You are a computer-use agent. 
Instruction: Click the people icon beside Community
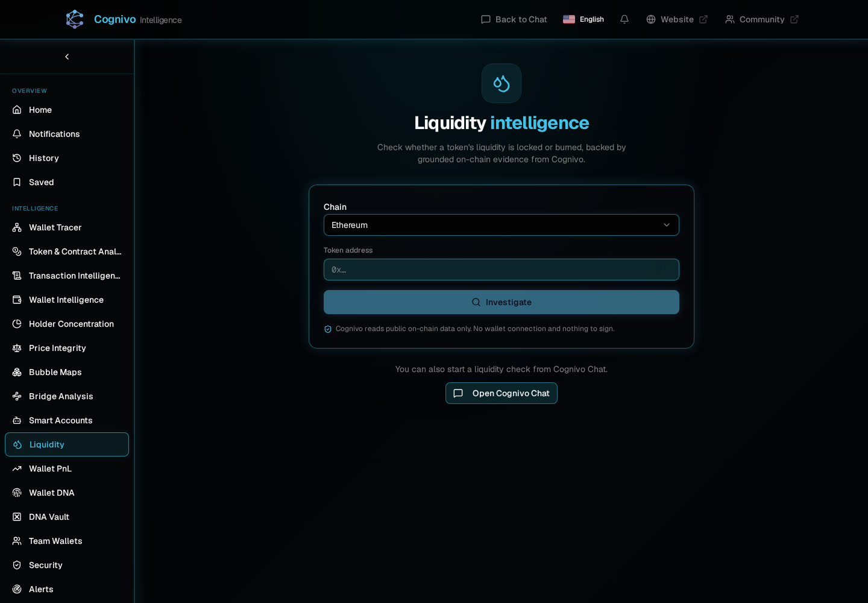[x=730, y=19]
